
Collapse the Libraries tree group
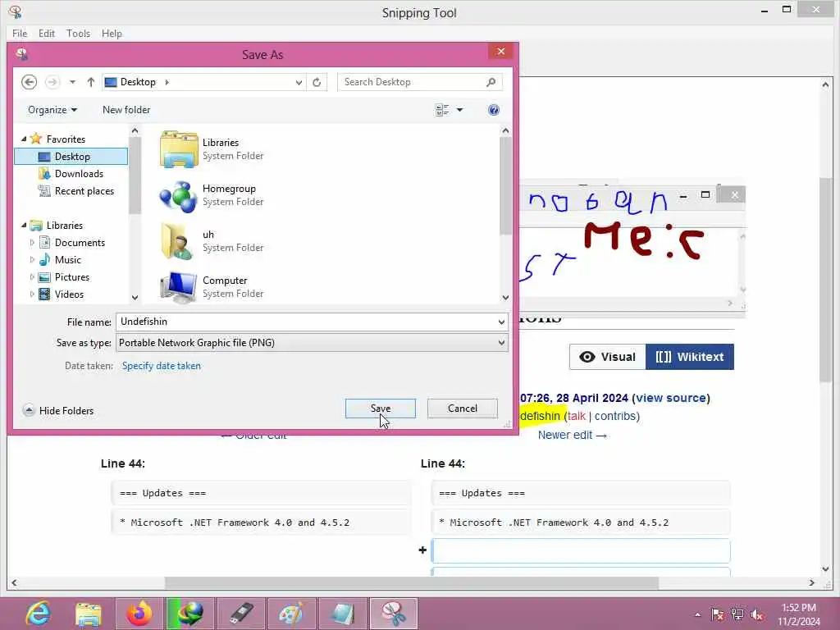(24, 226)
